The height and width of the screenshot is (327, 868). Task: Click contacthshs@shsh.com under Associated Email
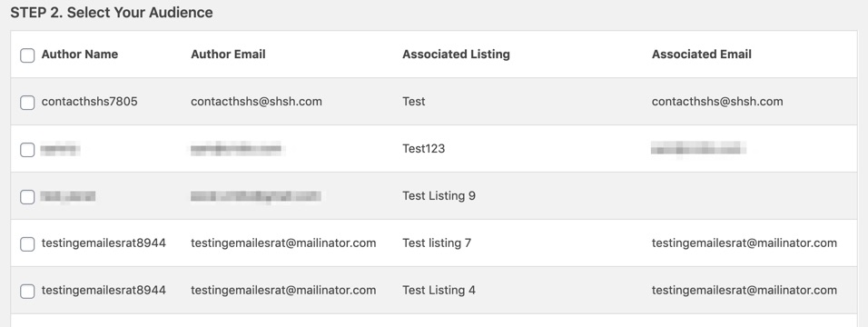tap(717, 102)
